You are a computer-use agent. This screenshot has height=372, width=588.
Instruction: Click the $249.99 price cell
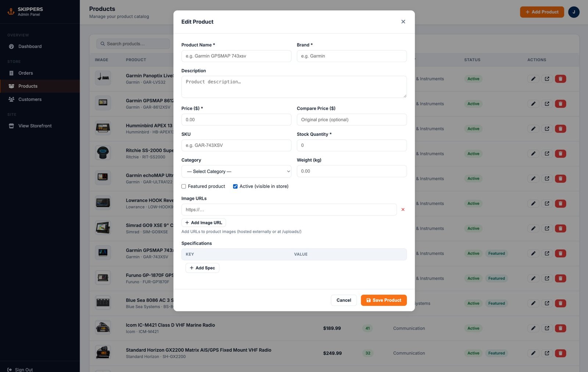coord(332,353)
